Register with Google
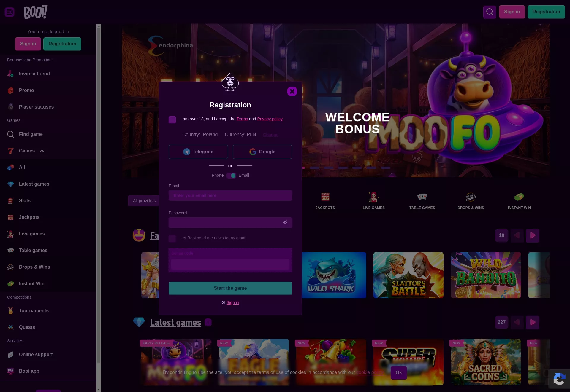 click(x=262, y=152)
